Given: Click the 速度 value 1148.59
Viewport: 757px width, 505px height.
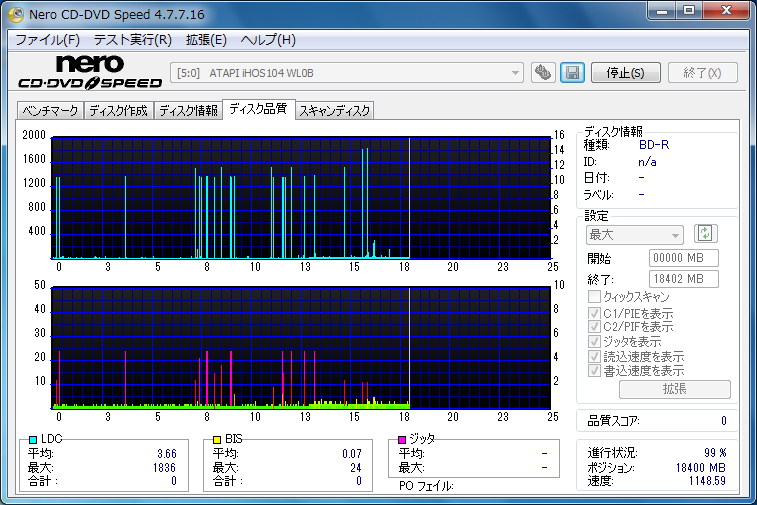Looking at the screenshot, I should click(707, 481).
